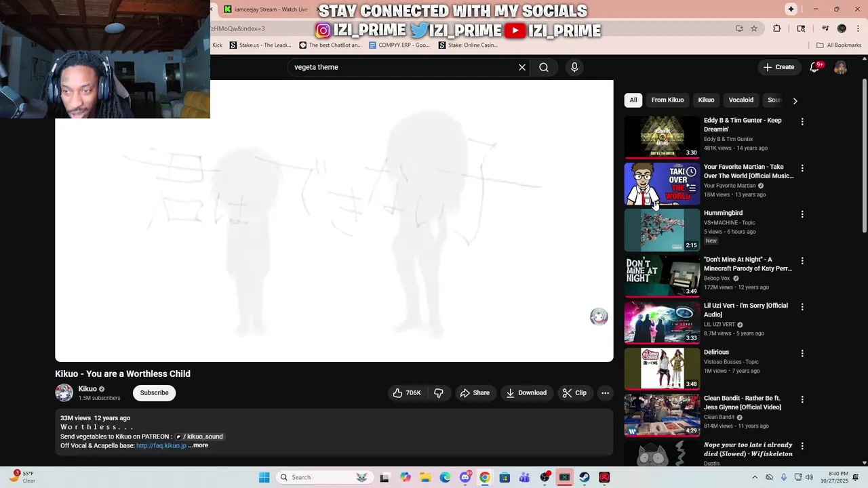
Task: Select the Vocaloid filter chip
Action: 741,100
